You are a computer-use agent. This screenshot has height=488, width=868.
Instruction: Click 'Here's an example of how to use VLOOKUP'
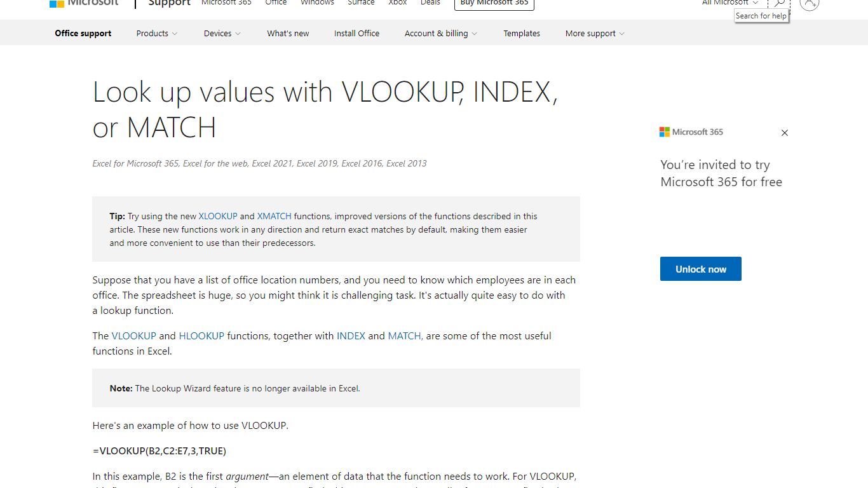[190, 425]
